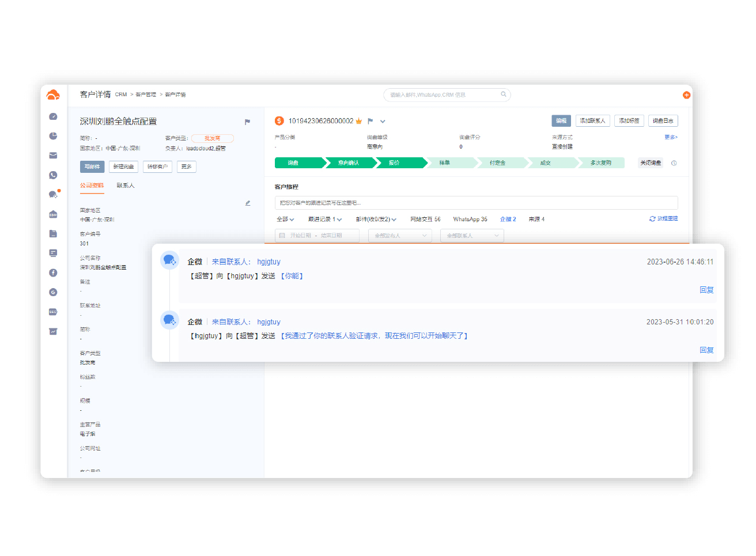
Task: Click the pencil edit icon for 公司资料
Action: pyautogui.click(x=248, y=203)
